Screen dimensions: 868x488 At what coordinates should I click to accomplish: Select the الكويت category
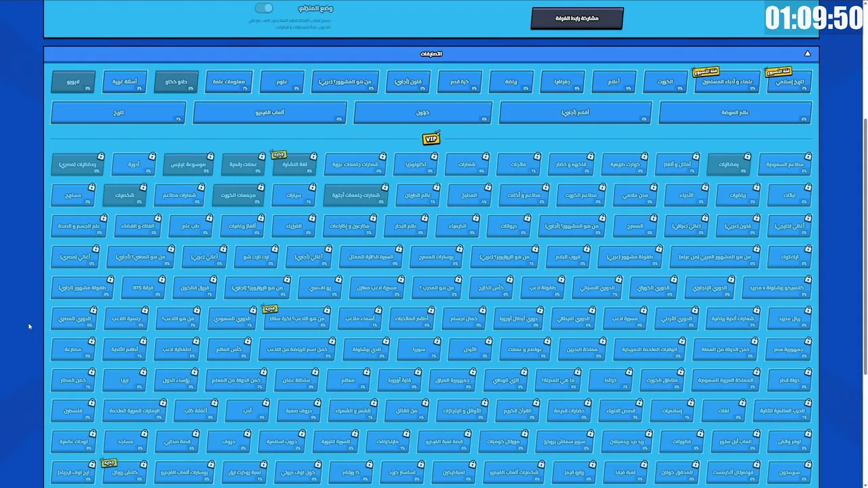(x=665, y=82)
